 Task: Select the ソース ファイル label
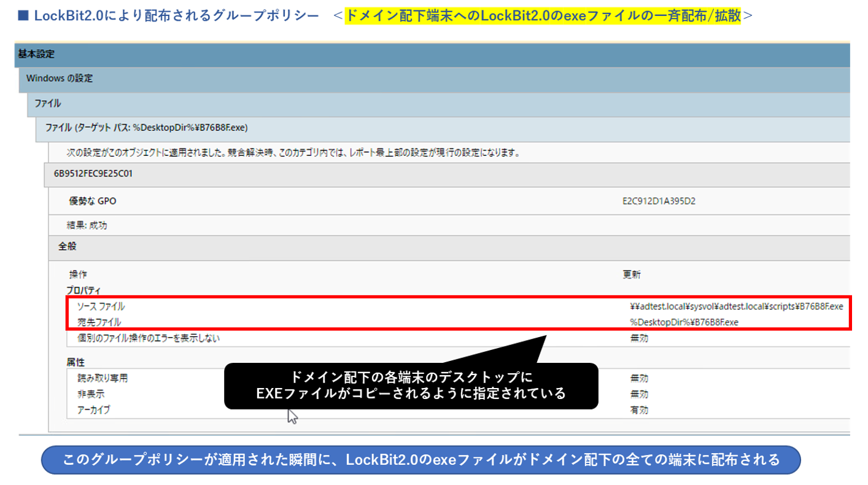(x=101, y=306)
